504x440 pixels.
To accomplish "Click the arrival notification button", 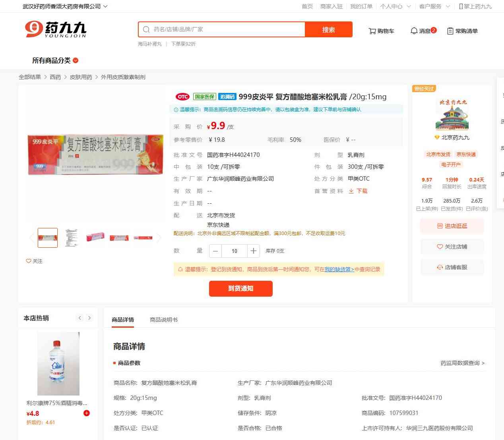I will 241,289.
